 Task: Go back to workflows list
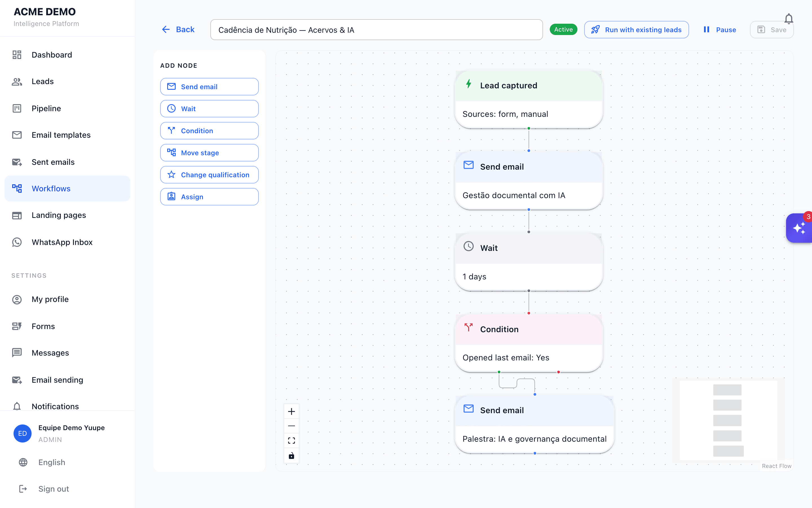pos(178,30)
